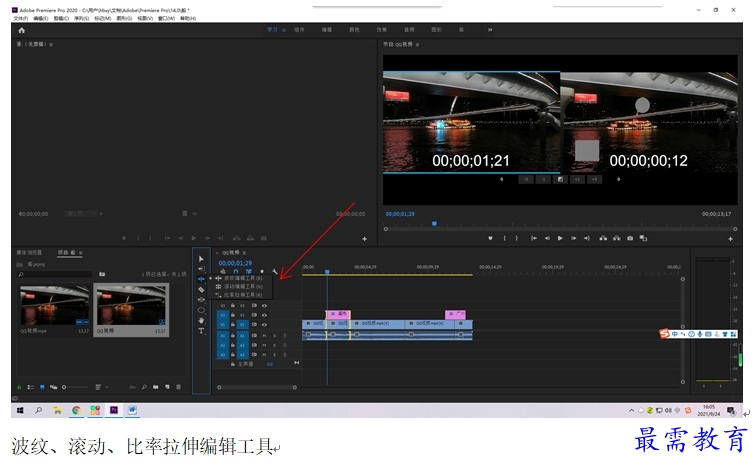Select the Ellipse shape tool
Image resolution: width=756 pixels, height=471 pixels.
point(201,310)
